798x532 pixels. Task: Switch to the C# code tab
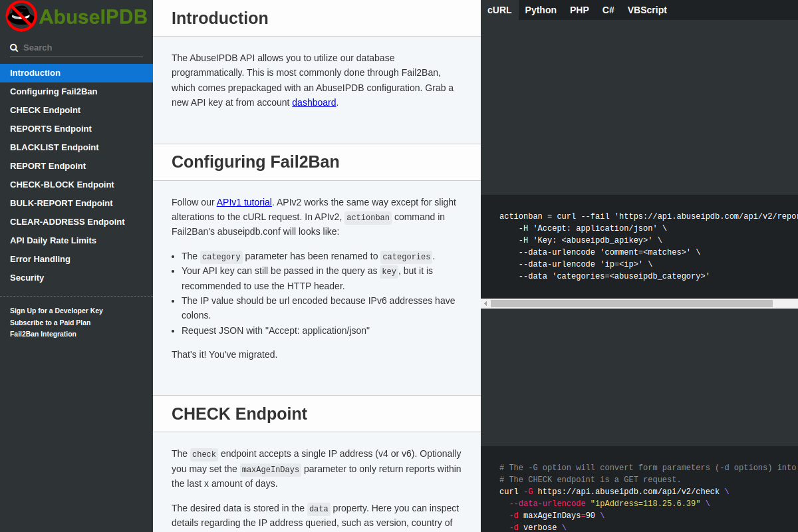608,10
